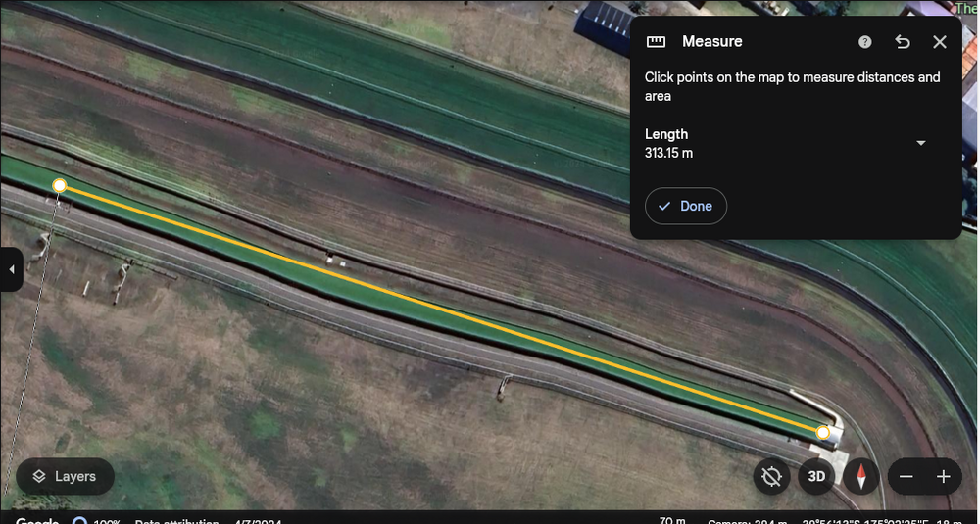Screen dimensions: 980x524
Task: Zoom out with the minus button
Action: point(906,477)
